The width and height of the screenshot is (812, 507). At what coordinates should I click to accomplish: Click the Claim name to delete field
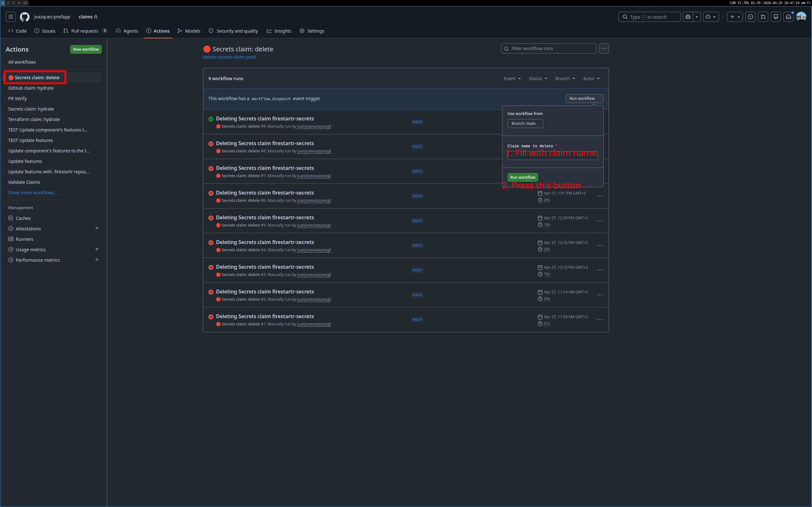[553, 155]
